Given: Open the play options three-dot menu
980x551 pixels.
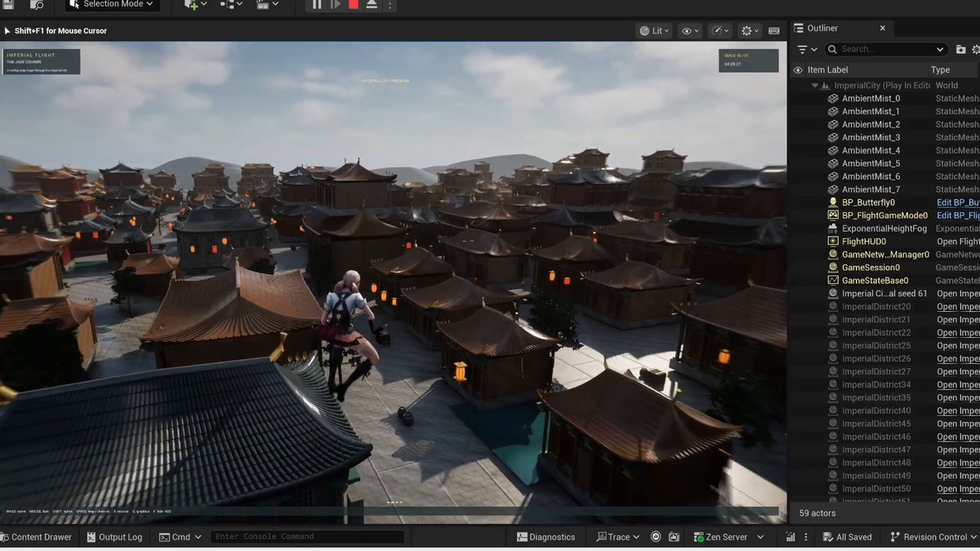Looking at the screenshot, I should [390, 5].
